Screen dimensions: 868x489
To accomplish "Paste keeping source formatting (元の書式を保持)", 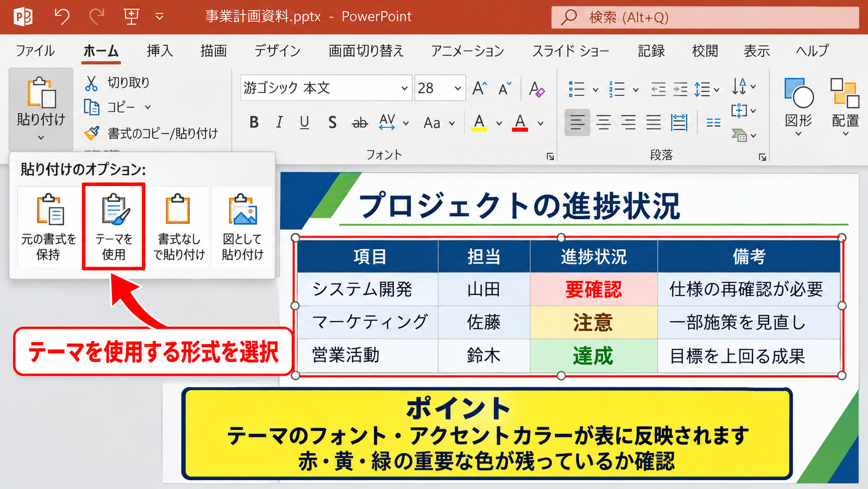I will (49, 227).
